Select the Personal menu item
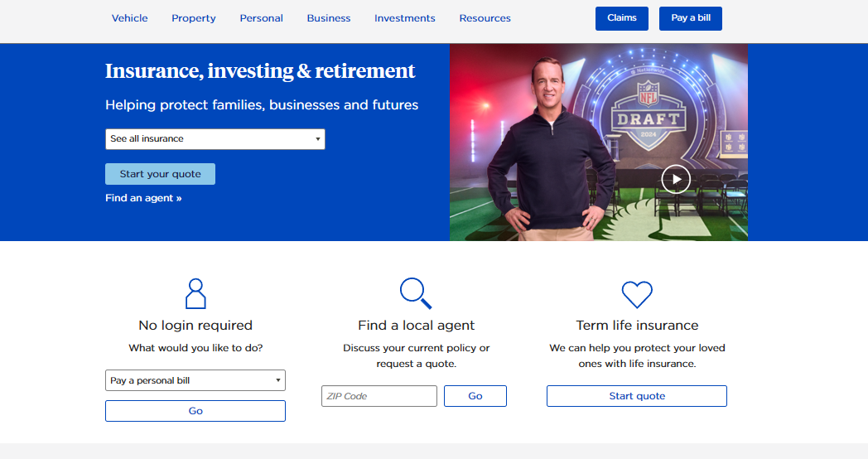The height and width of the screenshot is (459, 868). click(x=262, y=18)
